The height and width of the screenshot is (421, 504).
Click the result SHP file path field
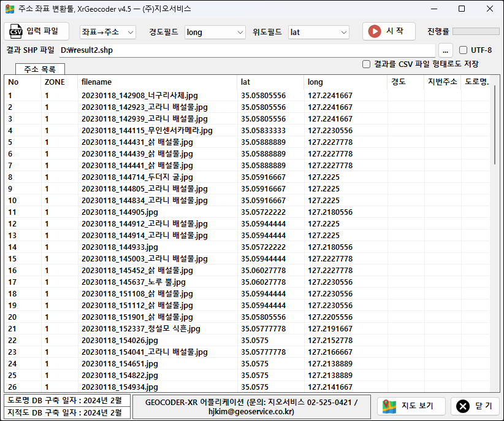tap(247, 50)
